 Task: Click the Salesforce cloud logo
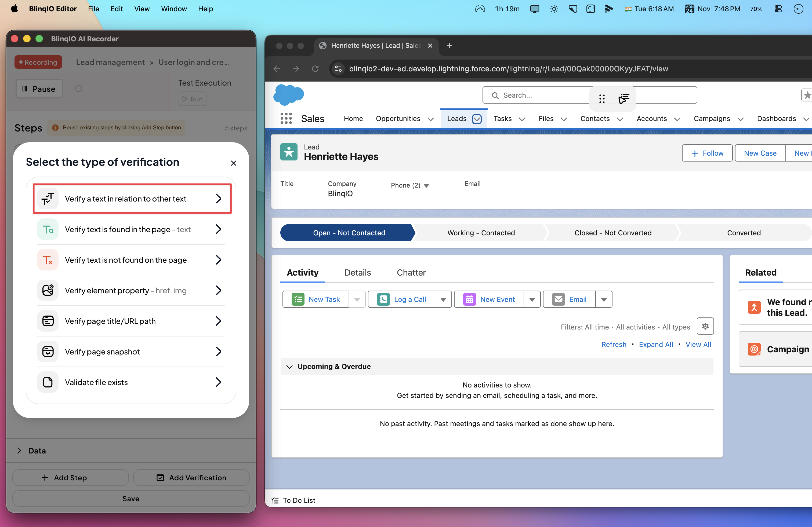(288, 95)
